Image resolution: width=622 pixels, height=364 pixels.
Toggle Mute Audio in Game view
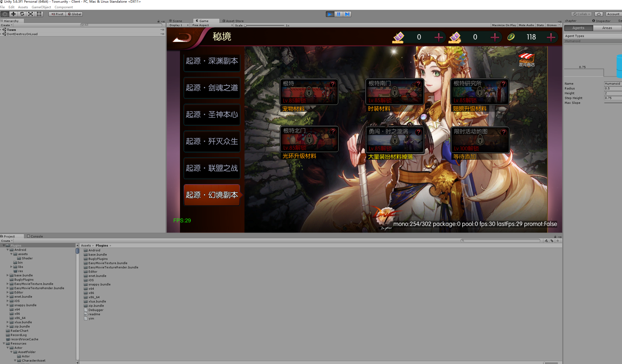pyautogui.click(x=526, y=25)
